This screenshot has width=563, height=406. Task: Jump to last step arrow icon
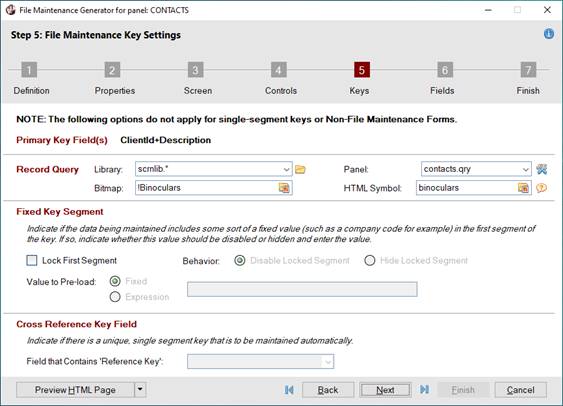pyautogui.click(x=424, y=389)
